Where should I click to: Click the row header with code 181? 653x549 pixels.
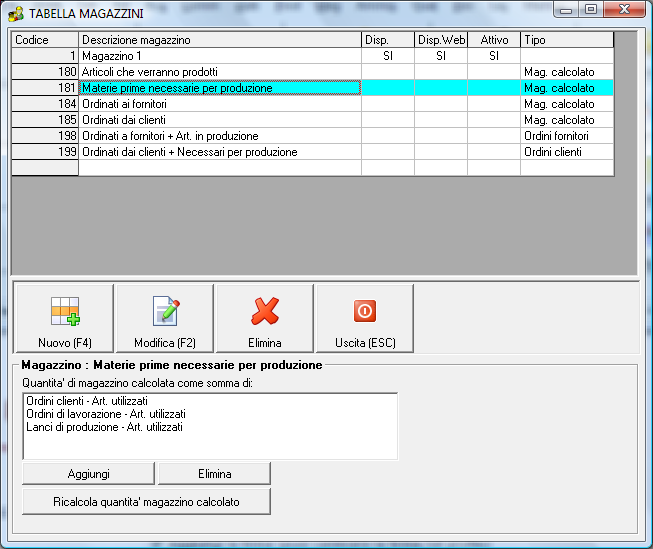[x=45, y=88]
